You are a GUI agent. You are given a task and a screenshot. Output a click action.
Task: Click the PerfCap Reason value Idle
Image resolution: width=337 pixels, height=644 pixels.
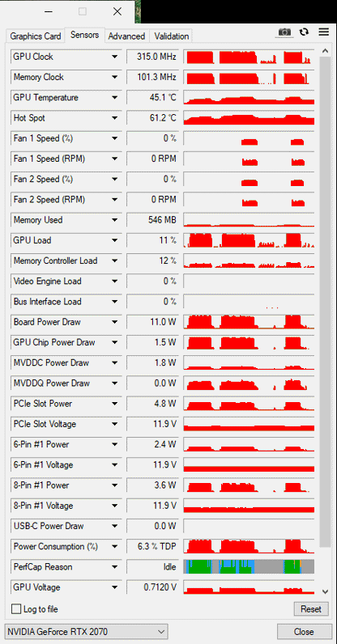point(152,567)
